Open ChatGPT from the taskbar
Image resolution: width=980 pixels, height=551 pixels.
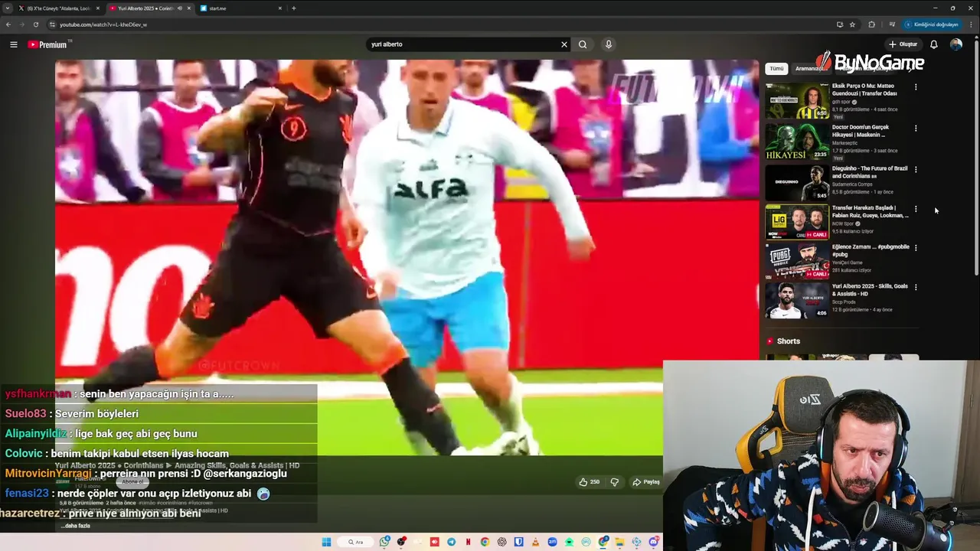[501, 542]
